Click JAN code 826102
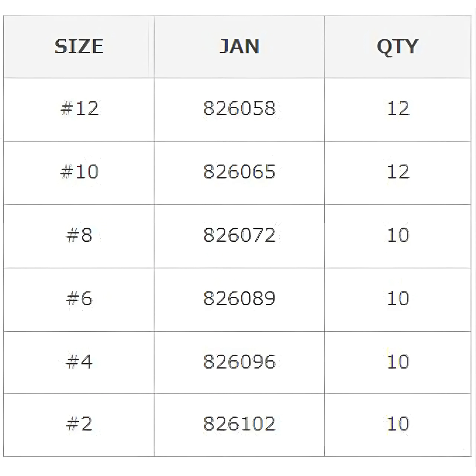Viewport: 476px width, 476px height. (239, 424)
